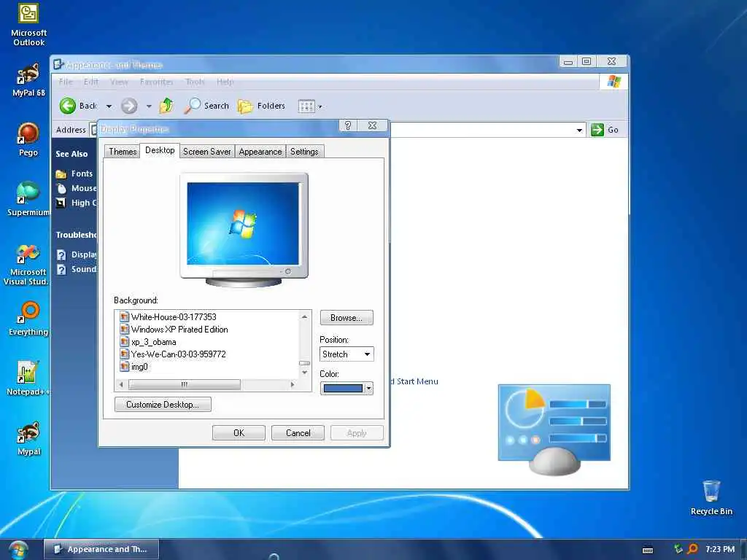Click the background list scroll right arrow
This screenshot has width=747, height=560.
[293, 384]
